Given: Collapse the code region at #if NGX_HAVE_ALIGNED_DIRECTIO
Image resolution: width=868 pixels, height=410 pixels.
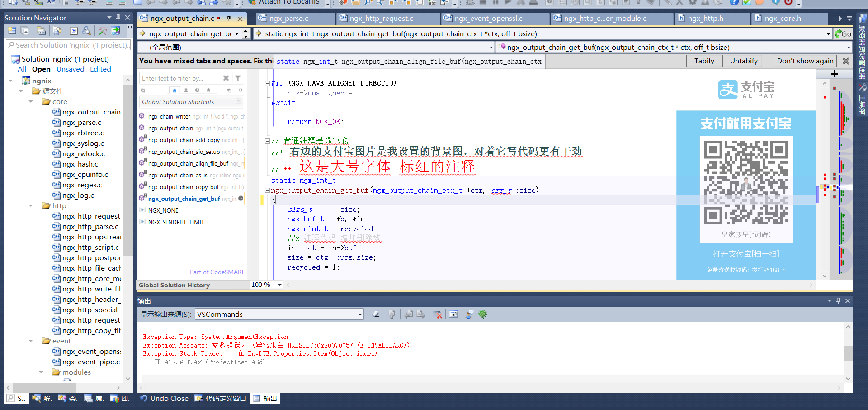Looking at the screenshot, I should pyautogui.click(x=267, y=83).
